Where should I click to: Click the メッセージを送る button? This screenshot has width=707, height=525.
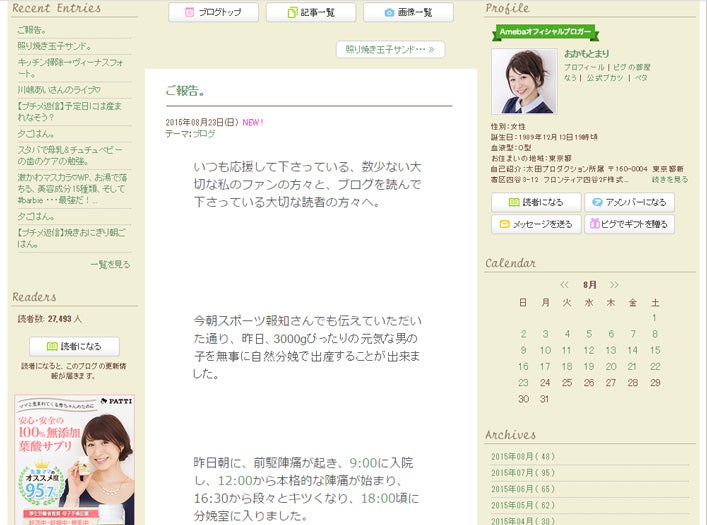pyautogui.click(x=536, y=224)
